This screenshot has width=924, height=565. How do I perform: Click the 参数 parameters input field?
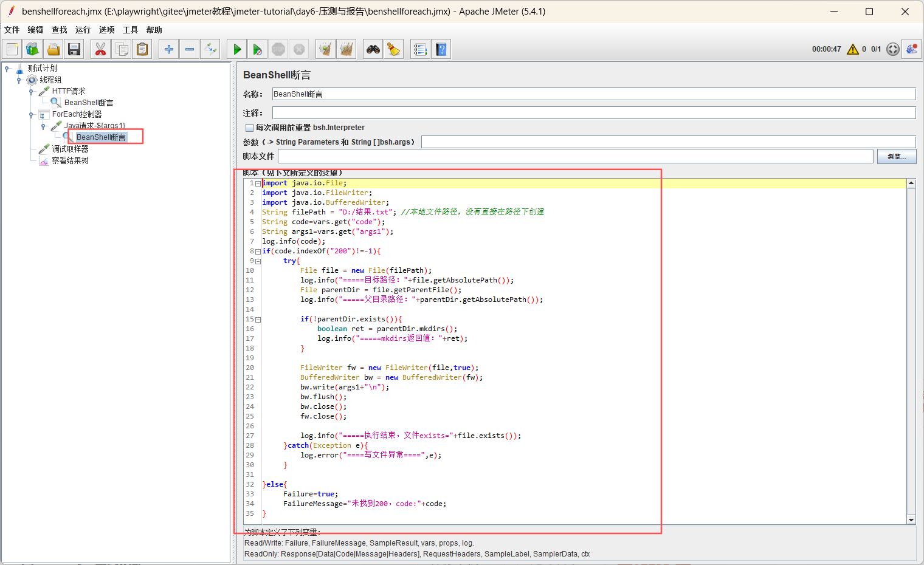pyautogui.click(x=669, y=142)
